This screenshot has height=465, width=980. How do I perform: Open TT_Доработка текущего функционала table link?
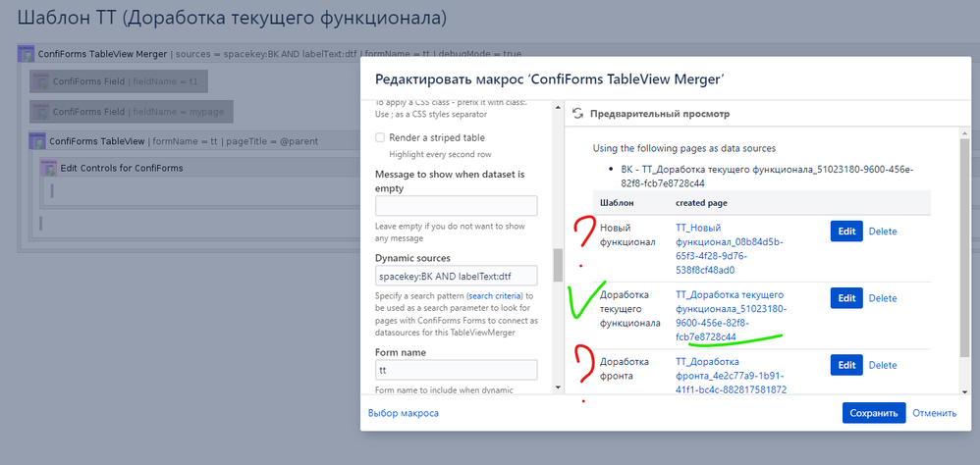click(731, 316)
